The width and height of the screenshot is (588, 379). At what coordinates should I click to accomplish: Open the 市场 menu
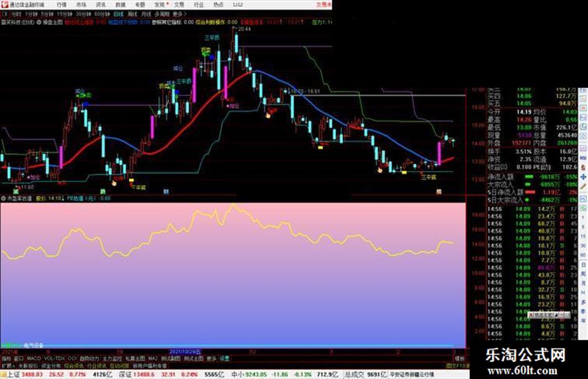click(81, 4)
